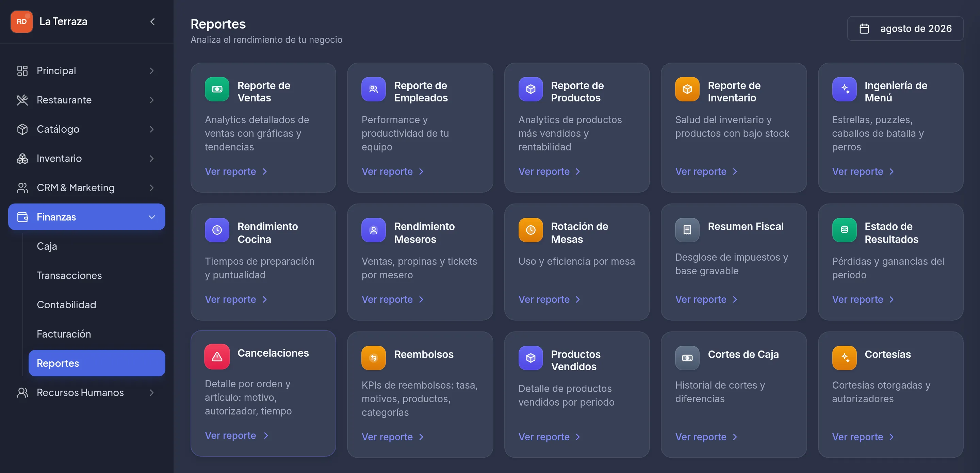The height and width of the screenshot is (473, 980).
Task: Click the Rendimiento Meseros person icon
Action: click(374, 230)
